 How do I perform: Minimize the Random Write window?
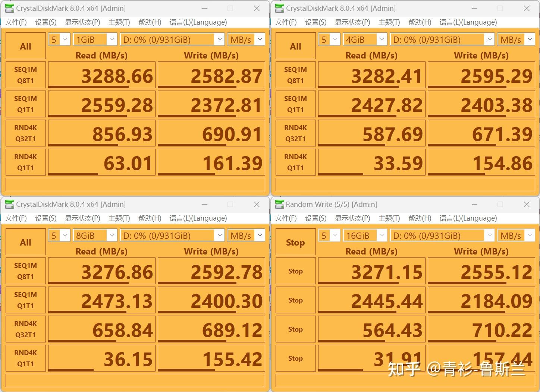click(474, 204)
